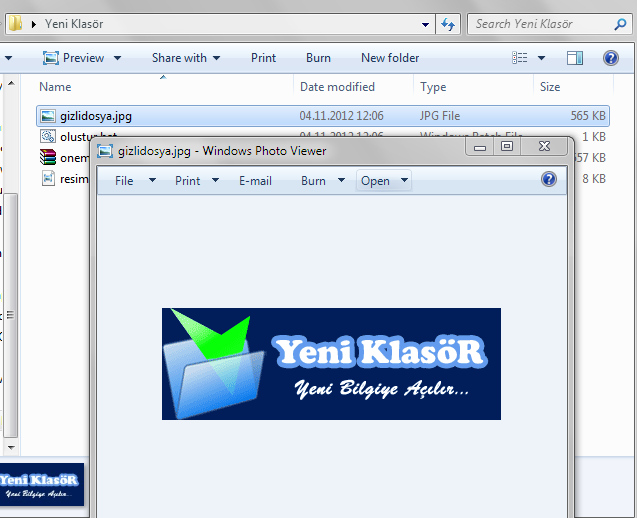Click the change view icon in Explorer
This screenshot has width=637, height=518.
coord(520,58)
